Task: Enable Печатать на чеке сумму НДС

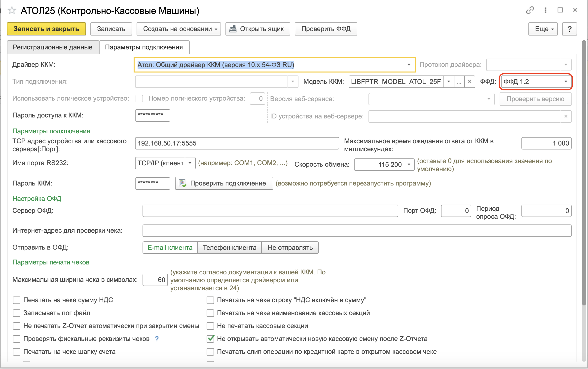Action: (x=17, y=300)
